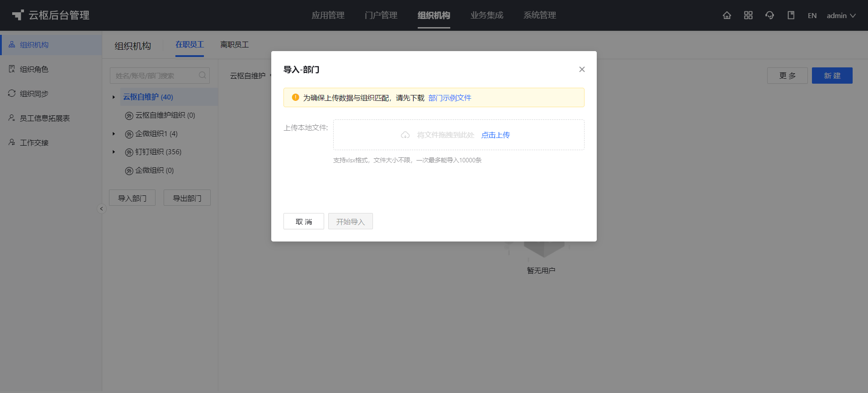Open the app grid icon in header

click(x=748, y=15)
